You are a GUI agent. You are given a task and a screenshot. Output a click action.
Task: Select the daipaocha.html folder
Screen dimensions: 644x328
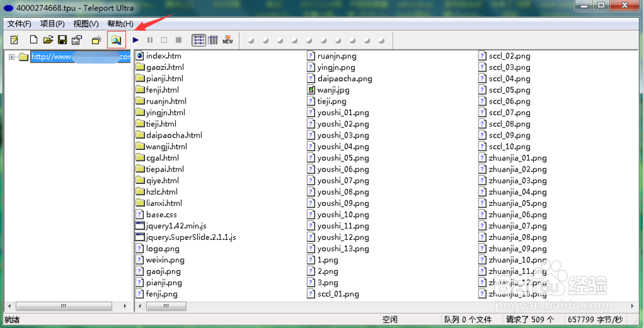169,135
